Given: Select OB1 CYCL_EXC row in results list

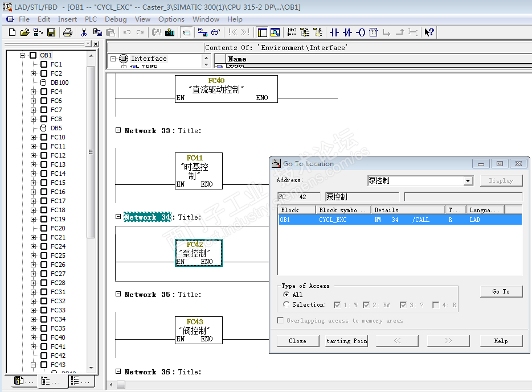Looking at the screenshot, I should point(399,220).
